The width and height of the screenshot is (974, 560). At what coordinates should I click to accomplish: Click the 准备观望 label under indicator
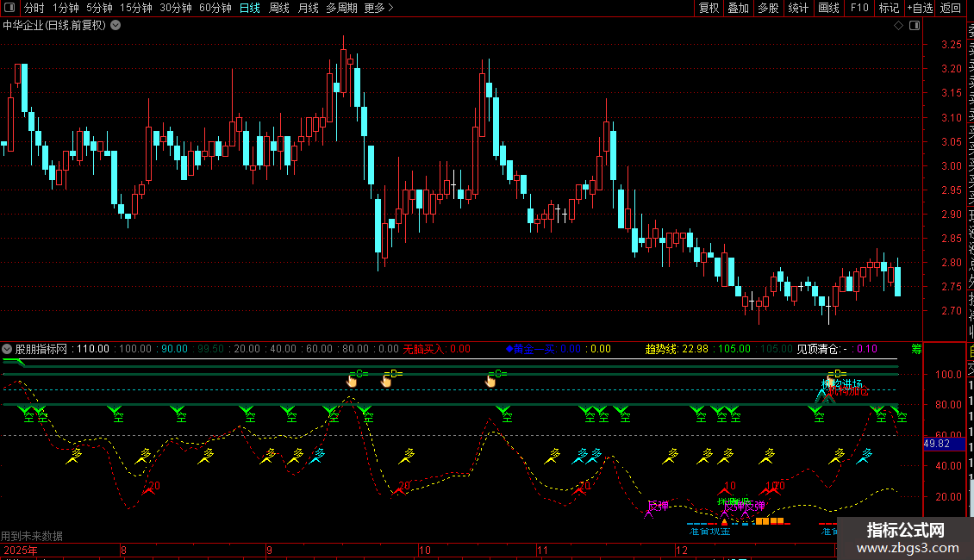coord(709,532)
